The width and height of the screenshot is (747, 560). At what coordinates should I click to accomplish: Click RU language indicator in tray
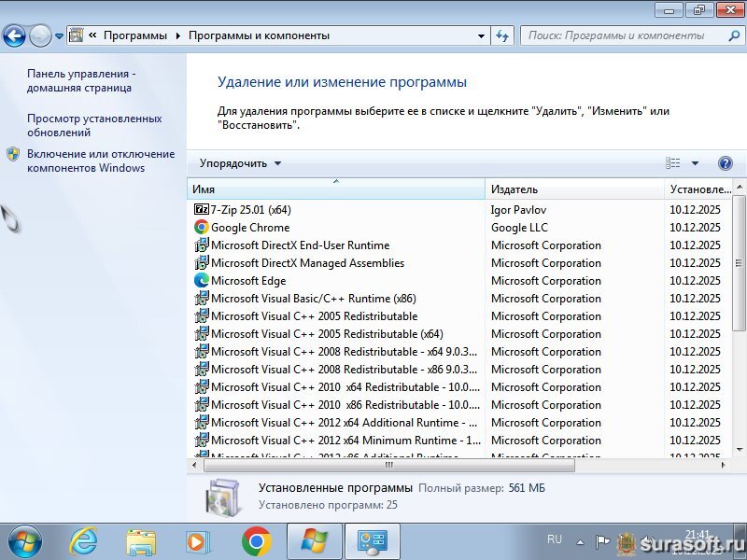point(555,539)
